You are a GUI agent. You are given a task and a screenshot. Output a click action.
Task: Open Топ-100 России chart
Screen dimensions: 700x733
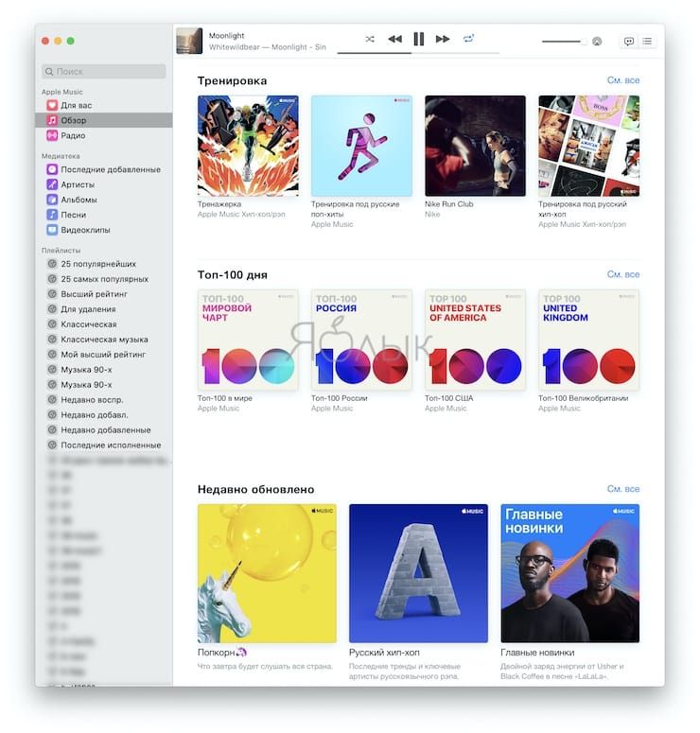coord(361,340)
